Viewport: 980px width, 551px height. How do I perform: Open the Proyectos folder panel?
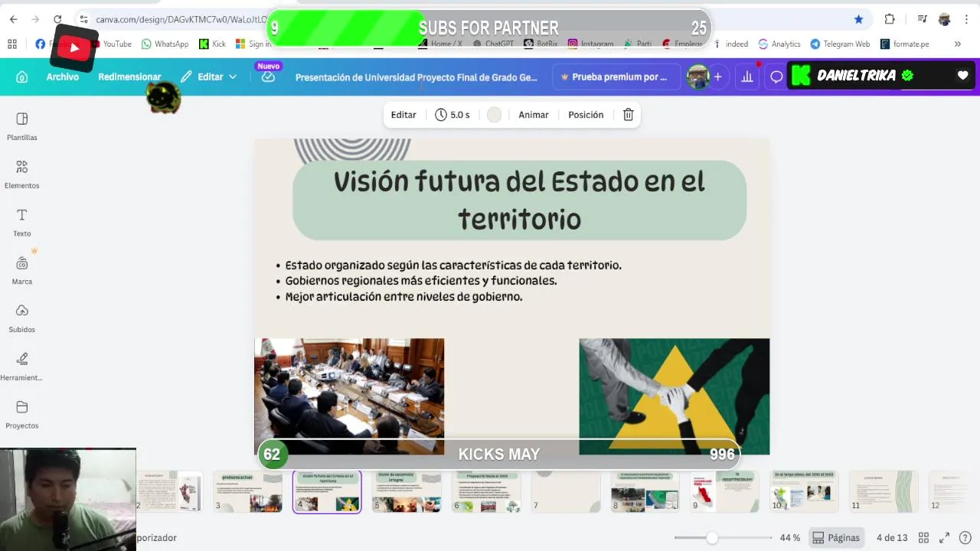(21, 415)
